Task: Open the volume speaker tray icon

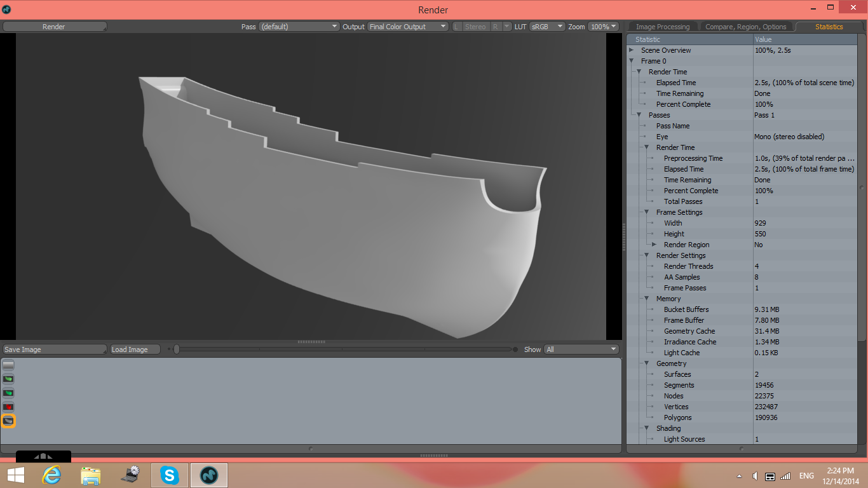Action: (x=754, y=476)
